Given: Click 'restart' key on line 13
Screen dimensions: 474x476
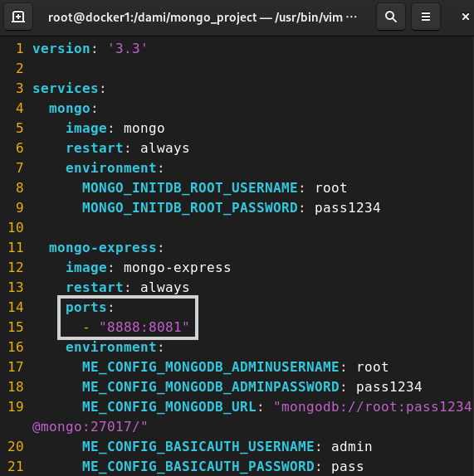Looking at the screenshot, I should 95,288.
